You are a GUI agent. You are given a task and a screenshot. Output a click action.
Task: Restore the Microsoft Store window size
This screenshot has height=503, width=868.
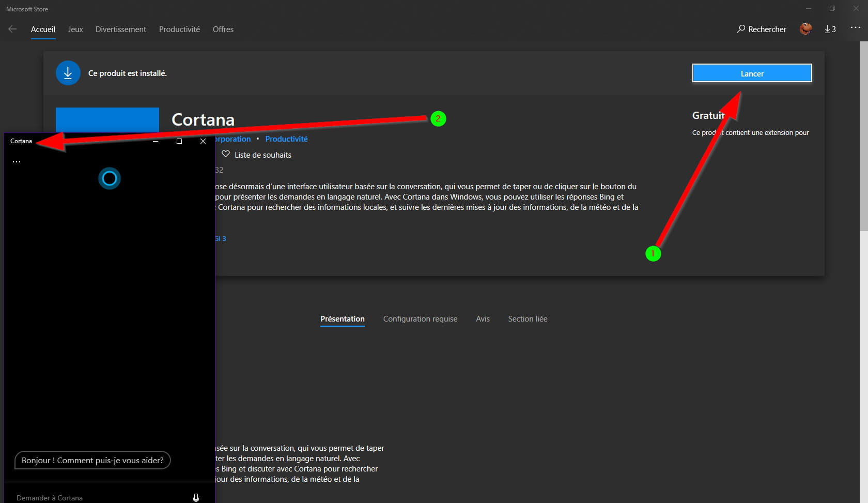832,8
